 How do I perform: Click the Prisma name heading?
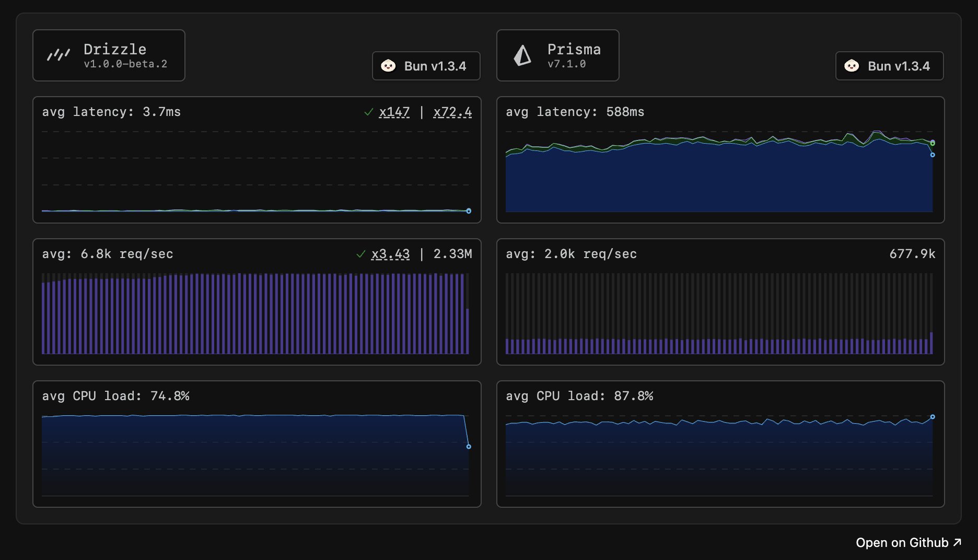[x=574, y=49]
